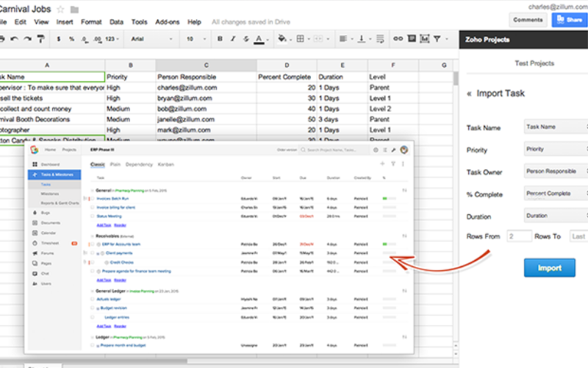Open the Tools menu
Image resolution: width=588 pixels, height=368 pixels.
pyautogui.click(x=139, y=22)
